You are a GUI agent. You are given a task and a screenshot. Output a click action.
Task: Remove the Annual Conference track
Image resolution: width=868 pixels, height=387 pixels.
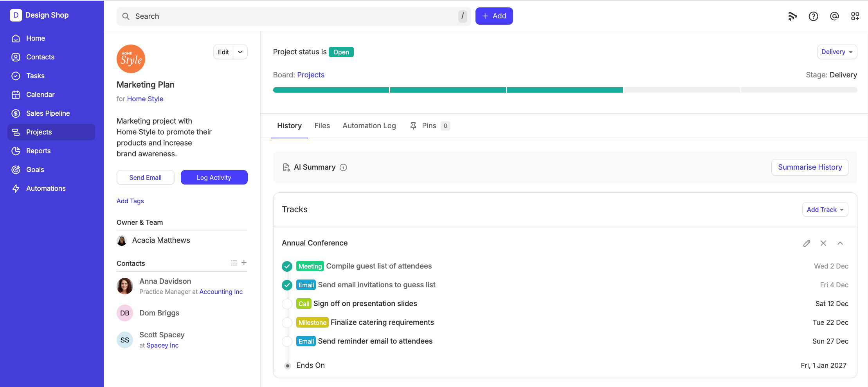[x=823, y=243]
